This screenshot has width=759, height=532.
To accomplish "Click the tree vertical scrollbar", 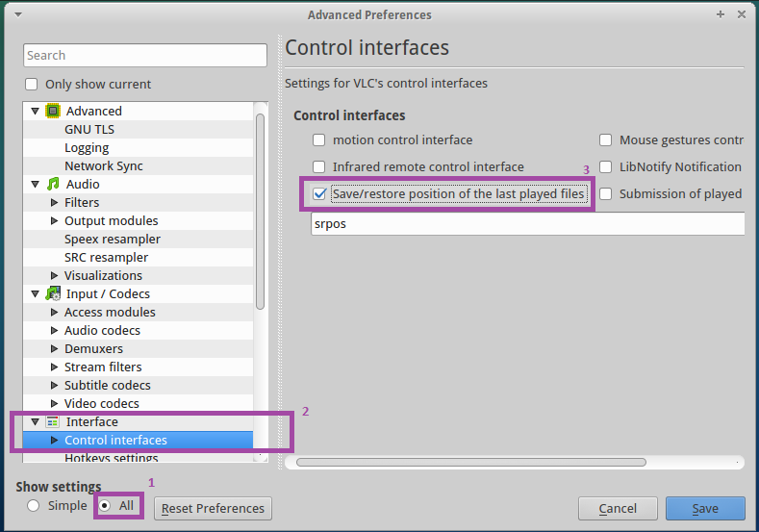I will [260, 212].
